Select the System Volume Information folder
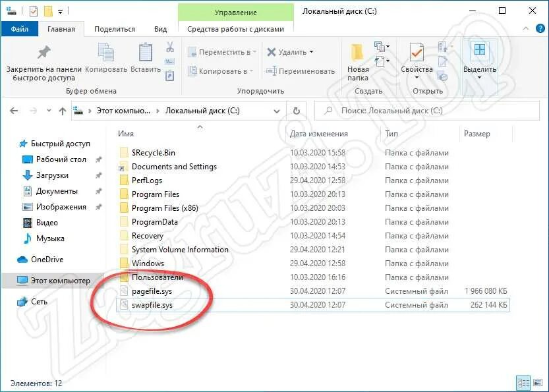Screen dimensions: 549x392 180,250
